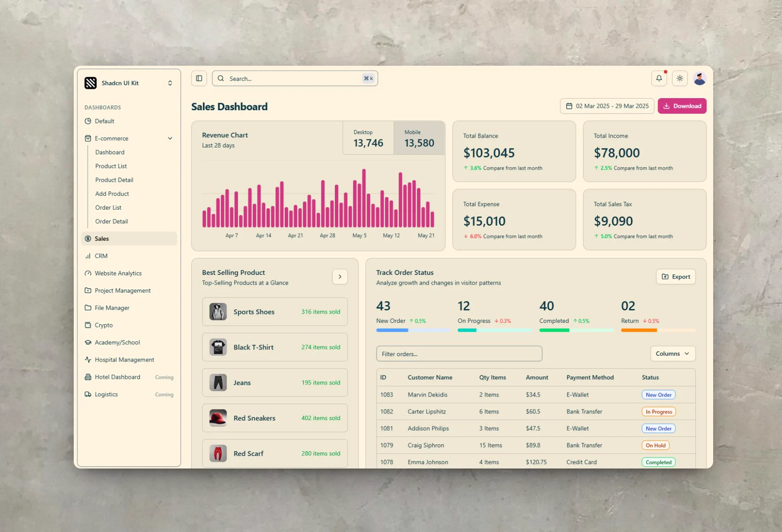Switch revenue chart to Desktop
Image resolution: width=782 pixels, height=532 pixels.
click(368, 138)
